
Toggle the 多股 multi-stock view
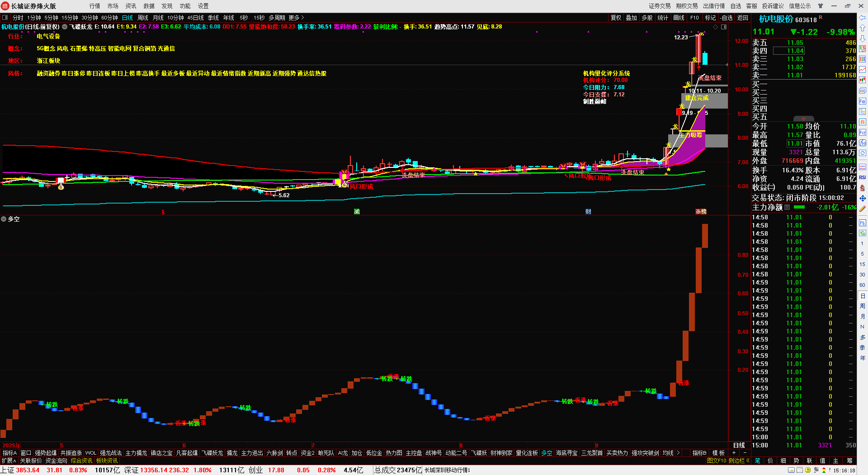tap(647, 18)
